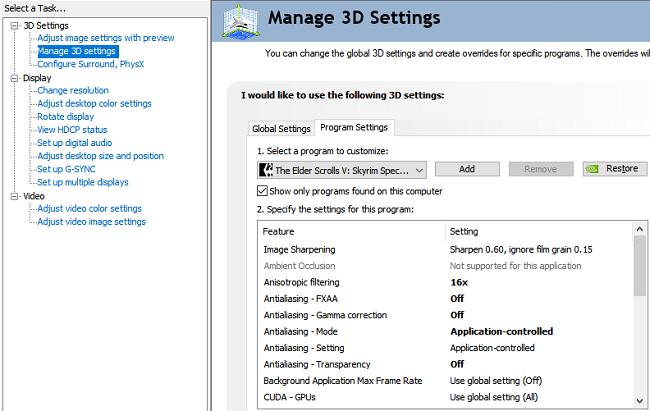Click the Skyrim program icon in dropdown
This screenshot has width=650, height=411.
265,170
